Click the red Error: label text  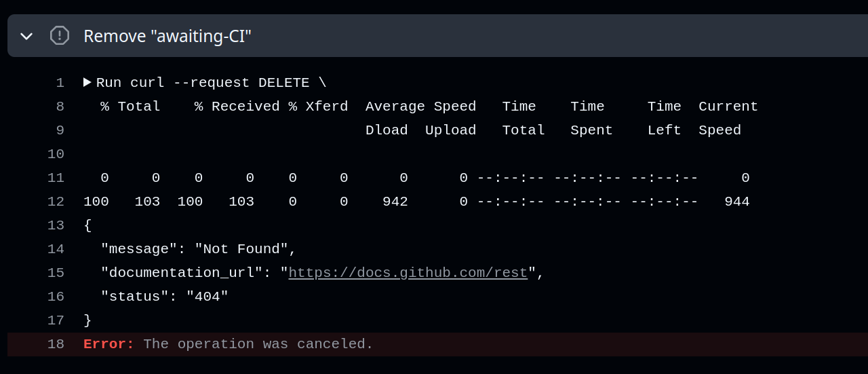tap(108, 344)
